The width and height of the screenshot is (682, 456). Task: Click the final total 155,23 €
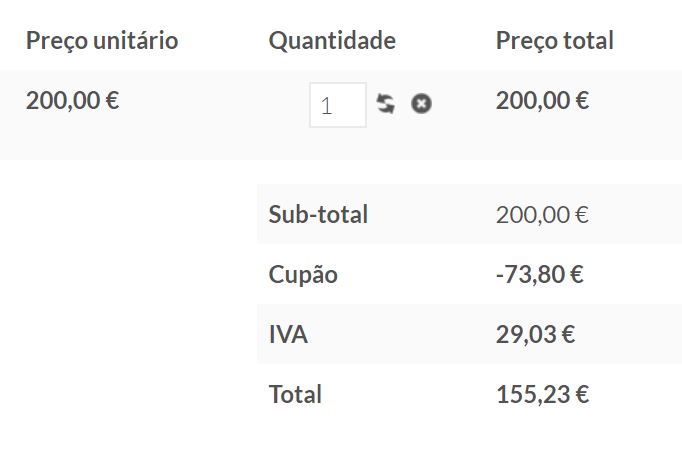tap(542, 395)
